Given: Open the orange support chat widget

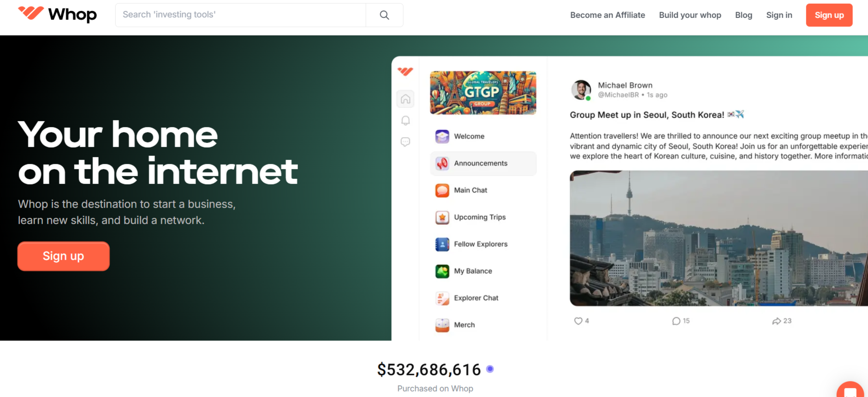Looking at the screenshot, I should coord(850,390).
